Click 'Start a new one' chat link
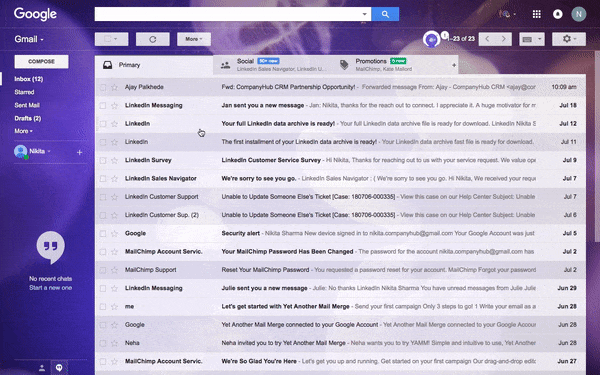The width and height of the screenshot is (600, 375). pos(51,288)
